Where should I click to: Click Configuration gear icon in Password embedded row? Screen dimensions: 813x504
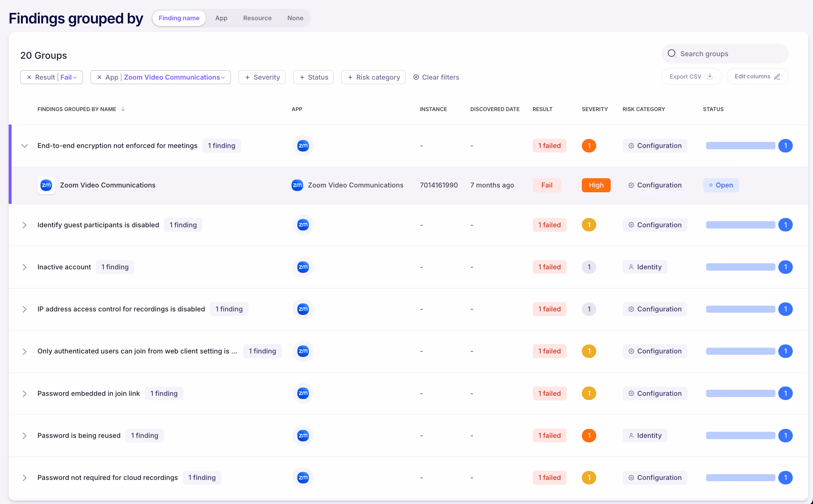pyautogui.click(x=631, y=393)
